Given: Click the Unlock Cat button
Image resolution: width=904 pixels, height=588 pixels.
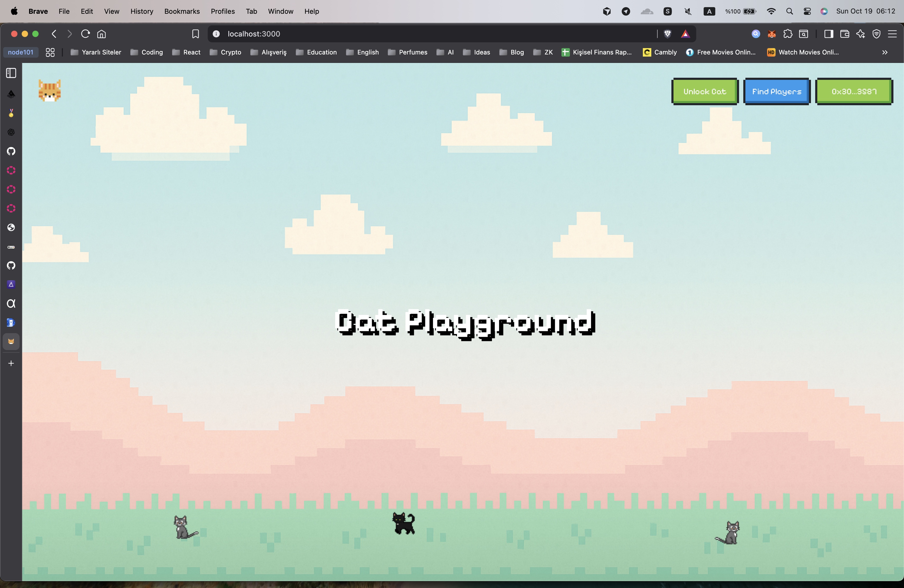Looking at the screenshot, I should [704, 91].
